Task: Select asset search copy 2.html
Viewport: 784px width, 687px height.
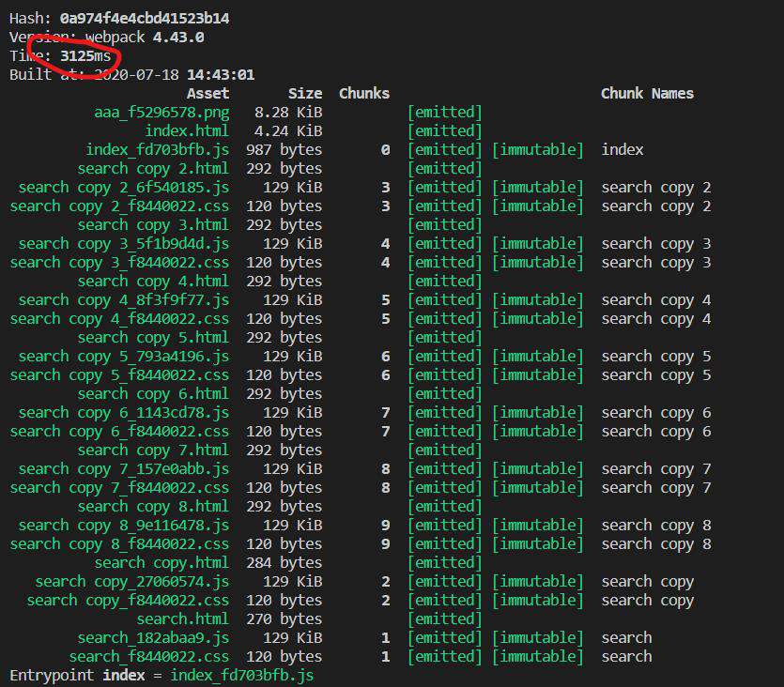Action: pos(153,168)
